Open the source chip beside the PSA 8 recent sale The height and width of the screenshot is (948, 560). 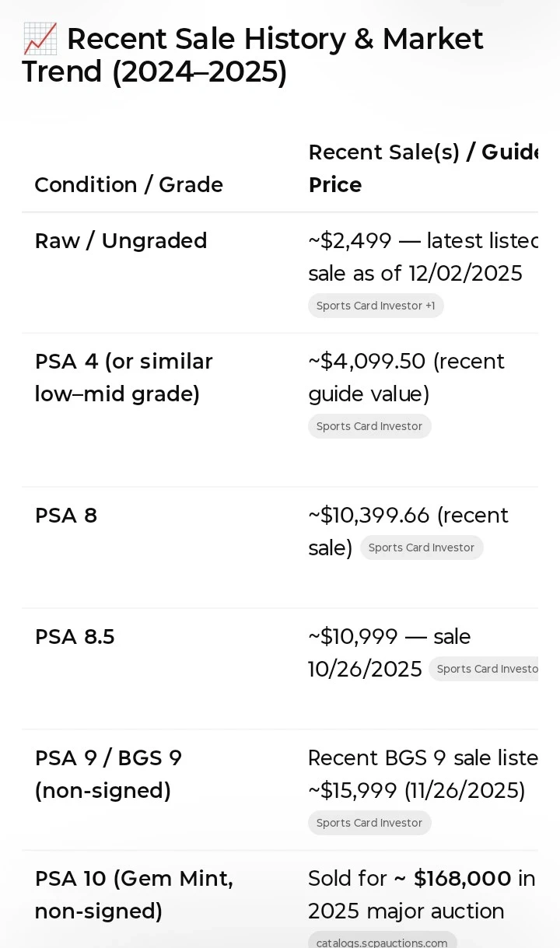421,547
